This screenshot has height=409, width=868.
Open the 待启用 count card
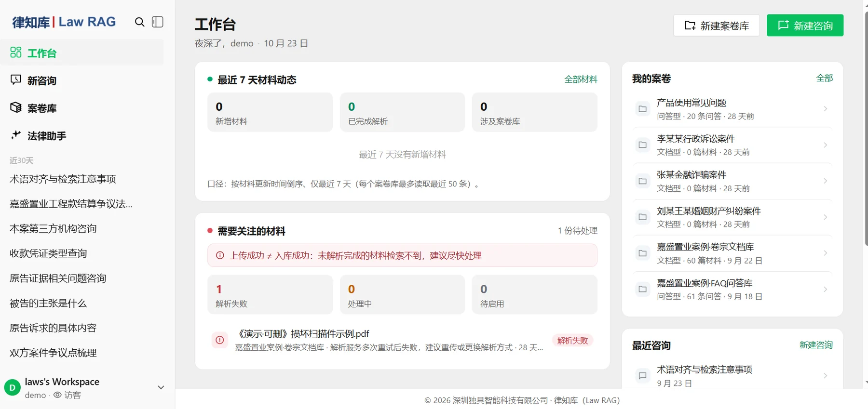(x=535, y=294)
